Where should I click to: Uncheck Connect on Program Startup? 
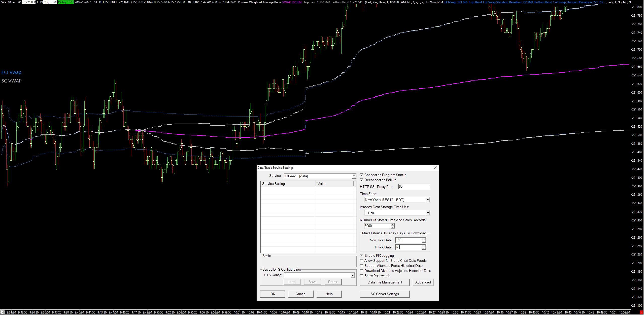click(x=362, y=175)
